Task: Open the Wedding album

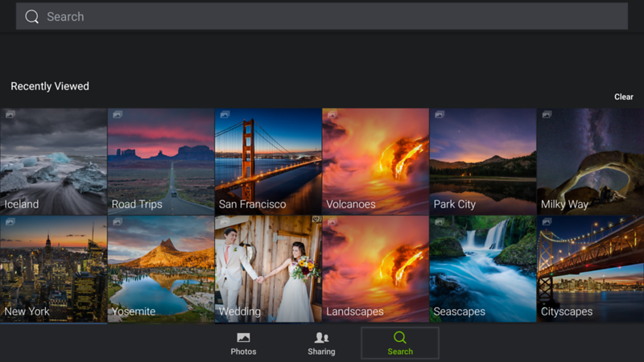Action: coord(268,269)
